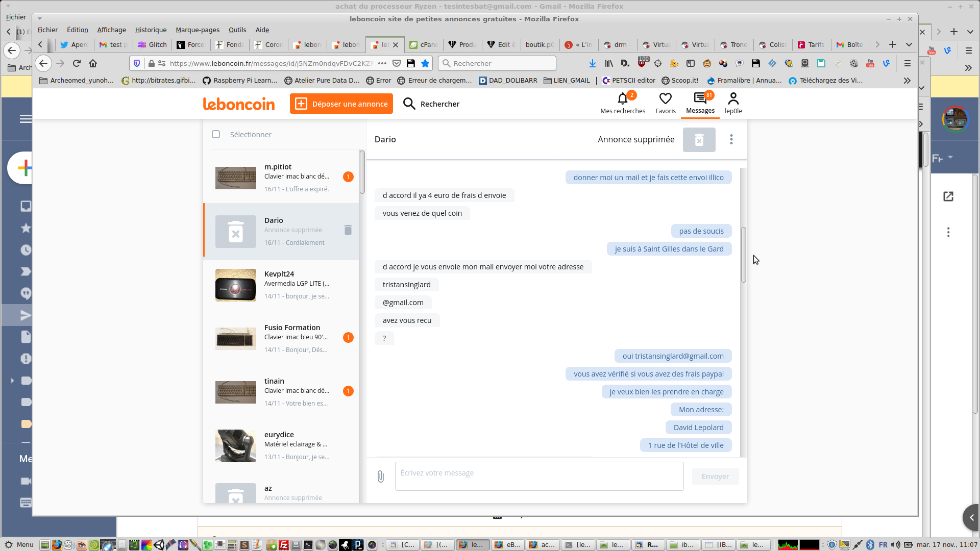The height and width of the screenshot is (551, 980).
Task: Delete the Dario conversation via trash icon
Action: (x=348, y=230)
